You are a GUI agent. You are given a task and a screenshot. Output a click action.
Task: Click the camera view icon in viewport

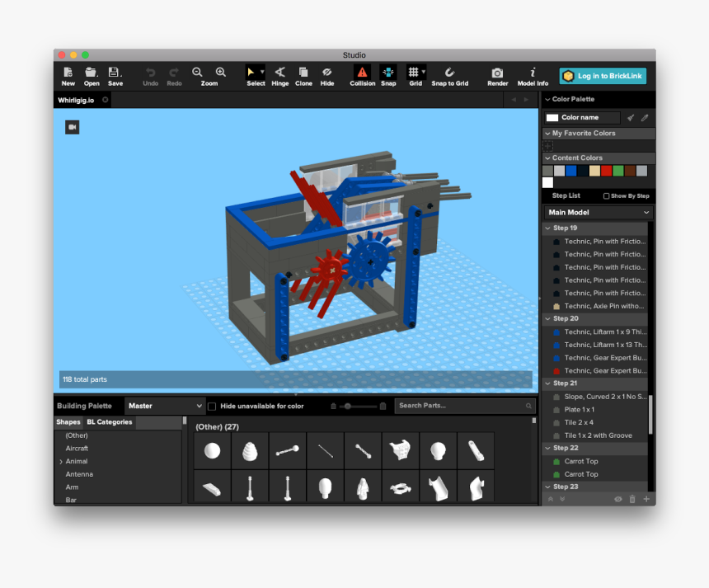(x=73, y=127)
